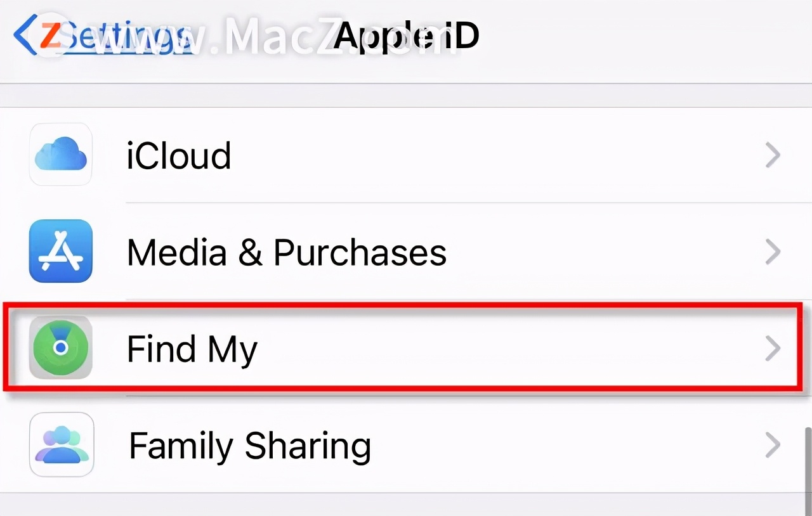Expand the Find My row chevron

coord(772,348)
